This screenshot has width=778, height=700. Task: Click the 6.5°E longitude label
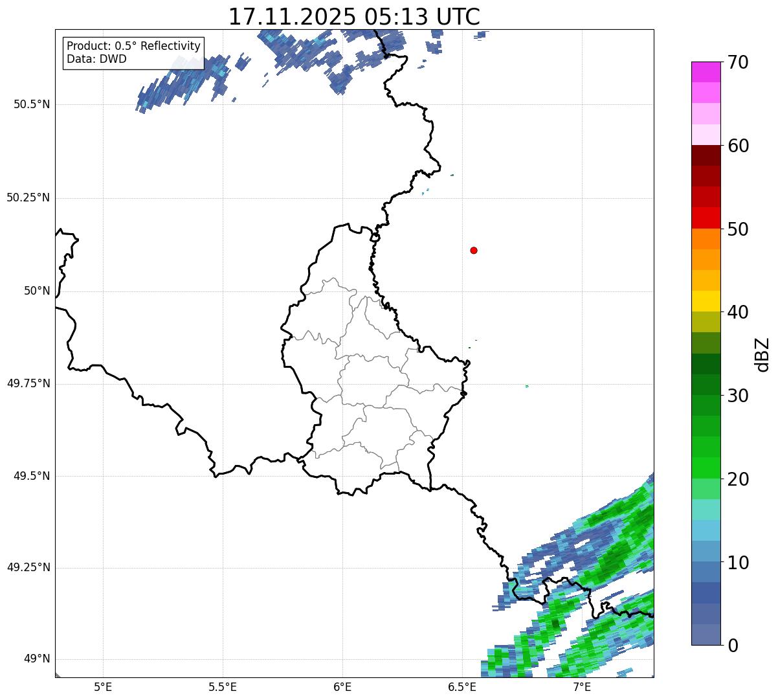462,687
